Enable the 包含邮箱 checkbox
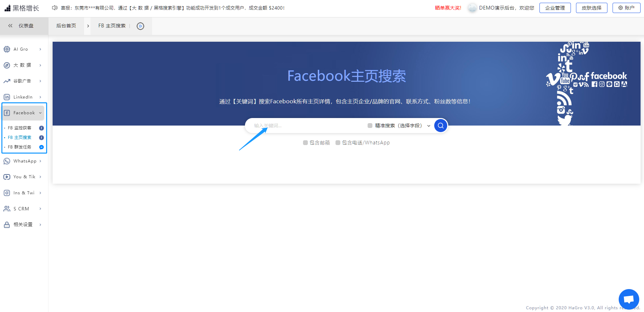 305,143
